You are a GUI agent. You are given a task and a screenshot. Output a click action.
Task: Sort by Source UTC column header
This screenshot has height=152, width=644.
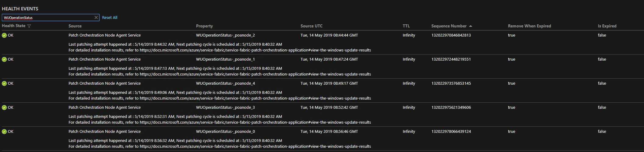tap(311, 26)
